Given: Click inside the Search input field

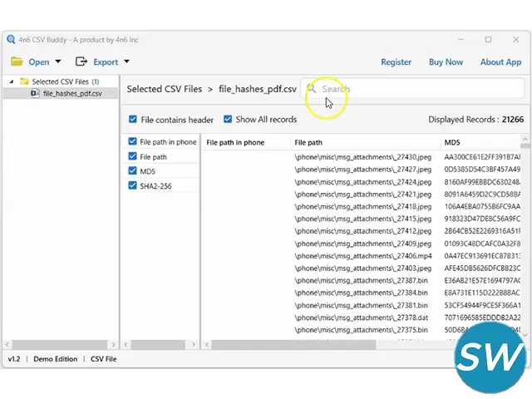Looking at the screenshot, I should 374,88.
